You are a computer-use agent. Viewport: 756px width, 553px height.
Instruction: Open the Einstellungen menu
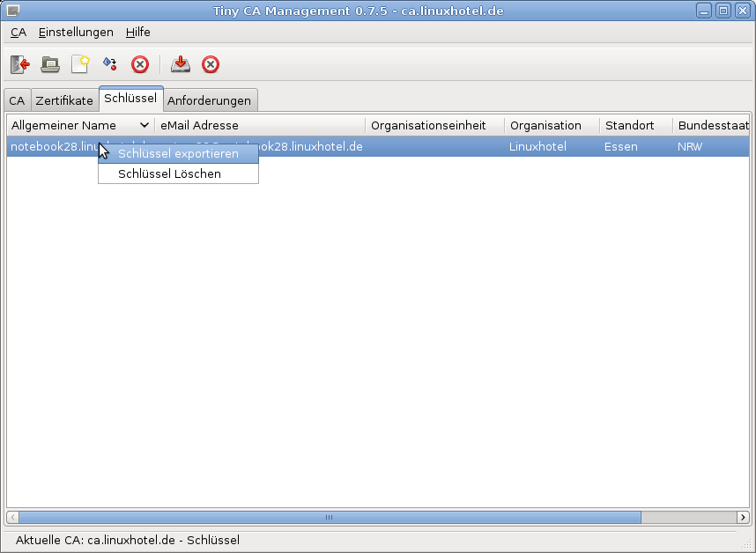click(x=76, y=32)
